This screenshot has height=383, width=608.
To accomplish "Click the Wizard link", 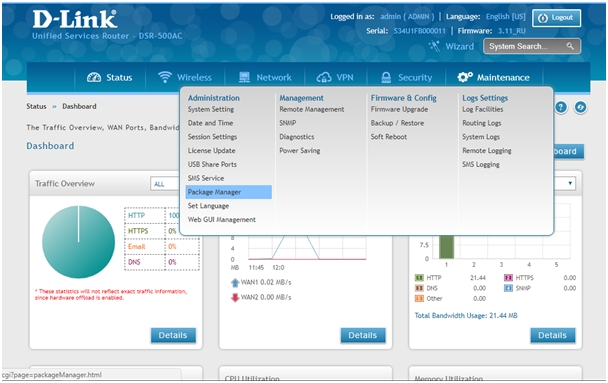I will 459,47.
